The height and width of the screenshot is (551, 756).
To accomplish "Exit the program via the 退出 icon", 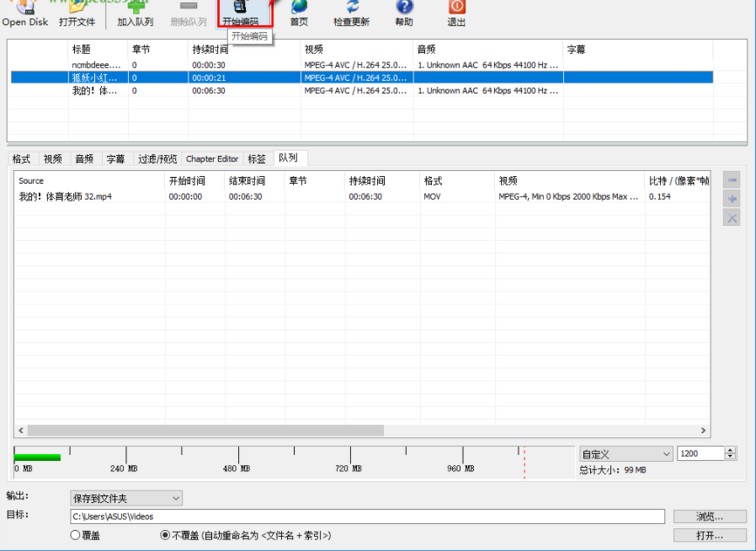I will pyautogui.click(x=455, y=12).
